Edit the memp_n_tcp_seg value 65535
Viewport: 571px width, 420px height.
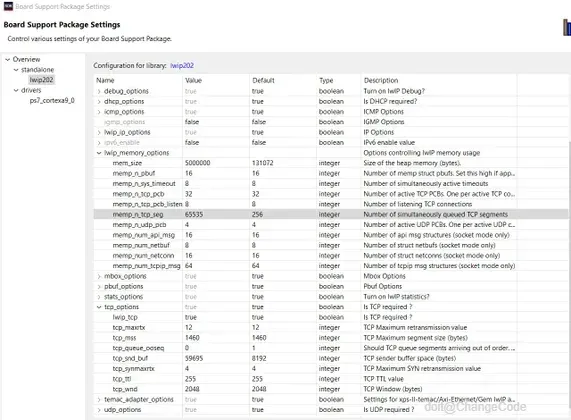216,215
